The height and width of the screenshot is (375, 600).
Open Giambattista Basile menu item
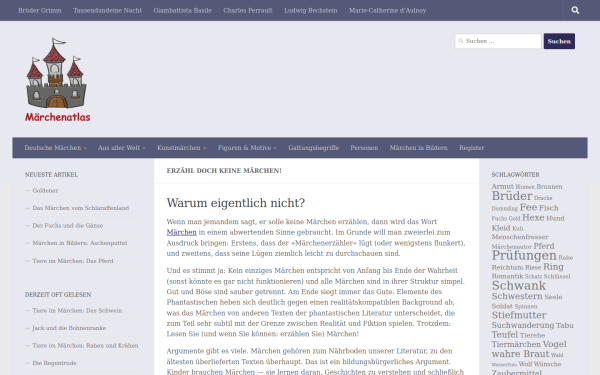click(x=183, y=10)
